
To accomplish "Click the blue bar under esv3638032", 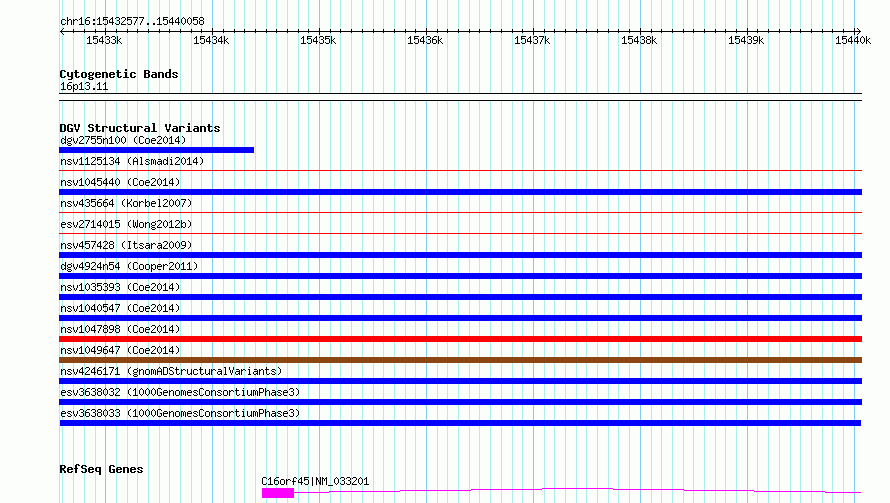I will [x=460, y=402].
